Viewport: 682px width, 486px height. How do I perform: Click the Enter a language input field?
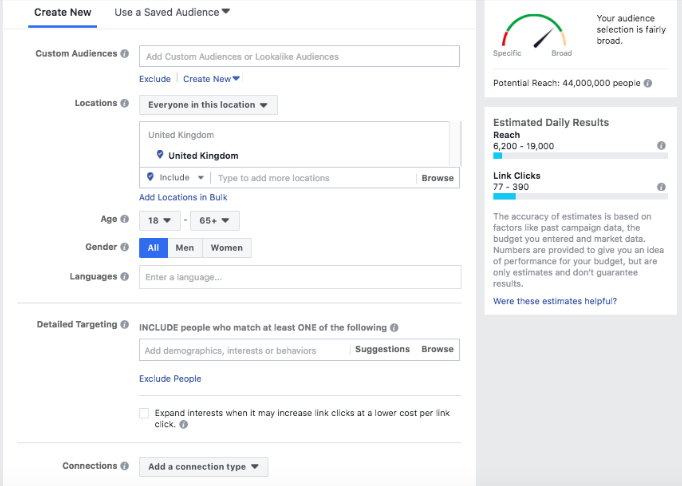point(300,277)
